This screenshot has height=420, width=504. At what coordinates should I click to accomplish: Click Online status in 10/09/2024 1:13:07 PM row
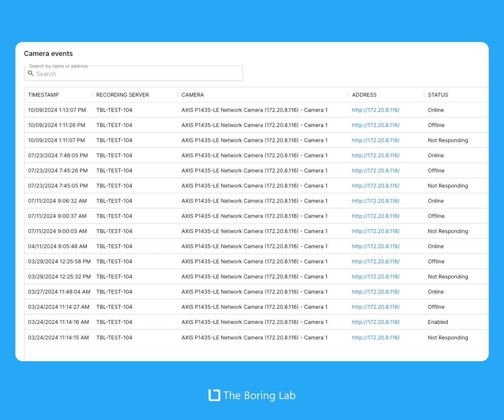(x=436, y=110)
